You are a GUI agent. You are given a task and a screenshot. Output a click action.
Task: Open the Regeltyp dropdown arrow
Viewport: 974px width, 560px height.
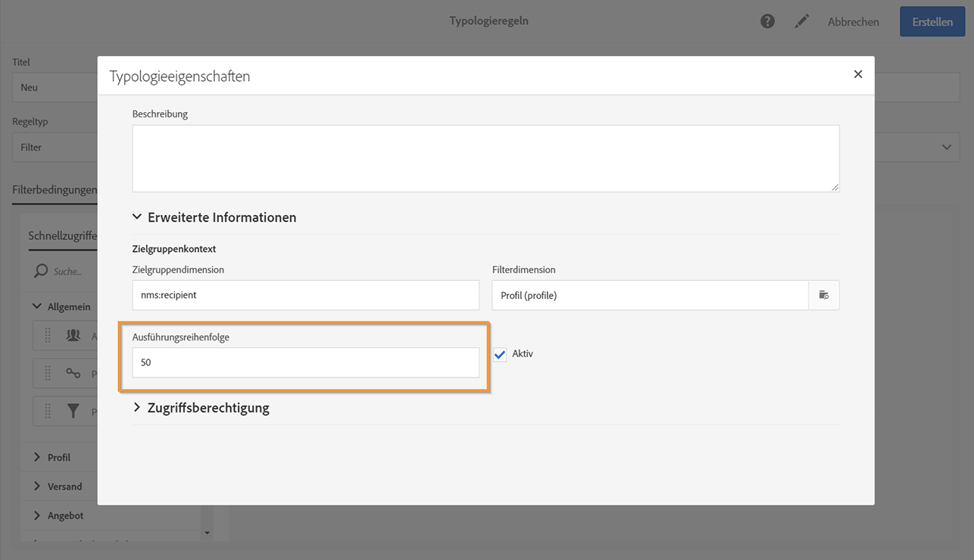(x=947, y=147)
